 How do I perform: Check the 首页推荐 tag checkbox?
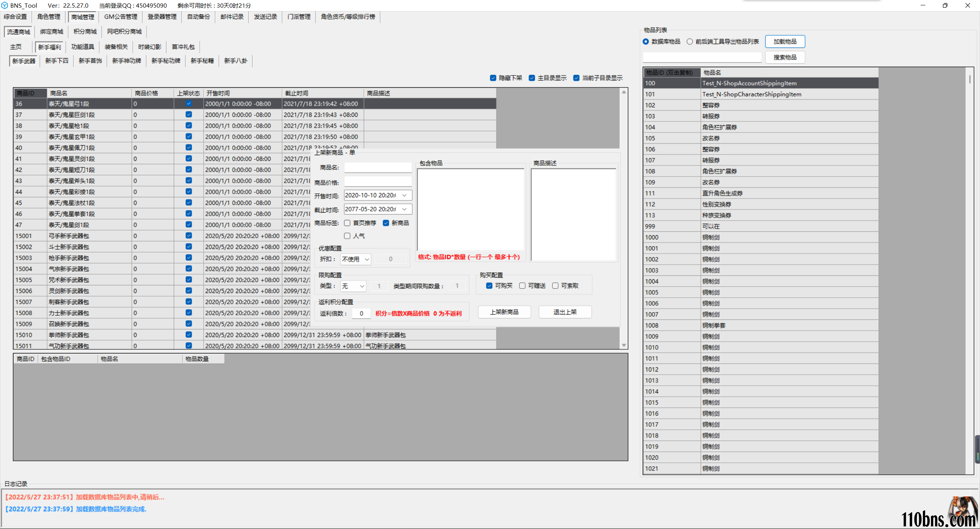coord(347,223)
